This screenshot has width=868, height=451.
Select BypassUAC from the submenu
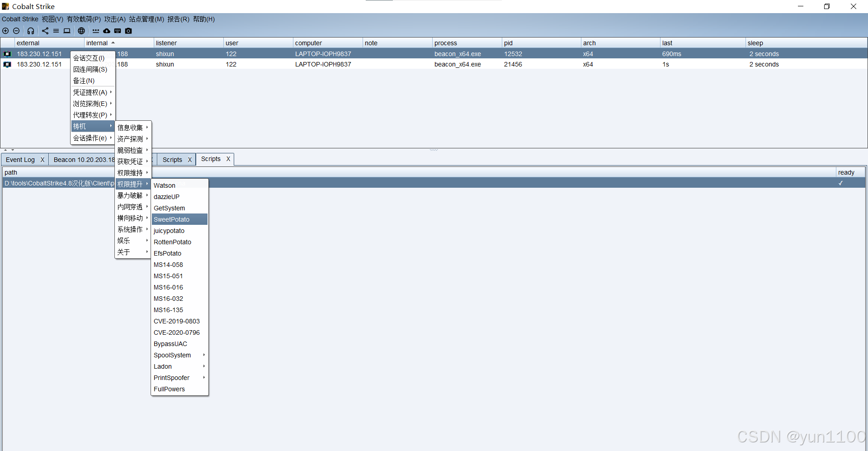point(179,344)
